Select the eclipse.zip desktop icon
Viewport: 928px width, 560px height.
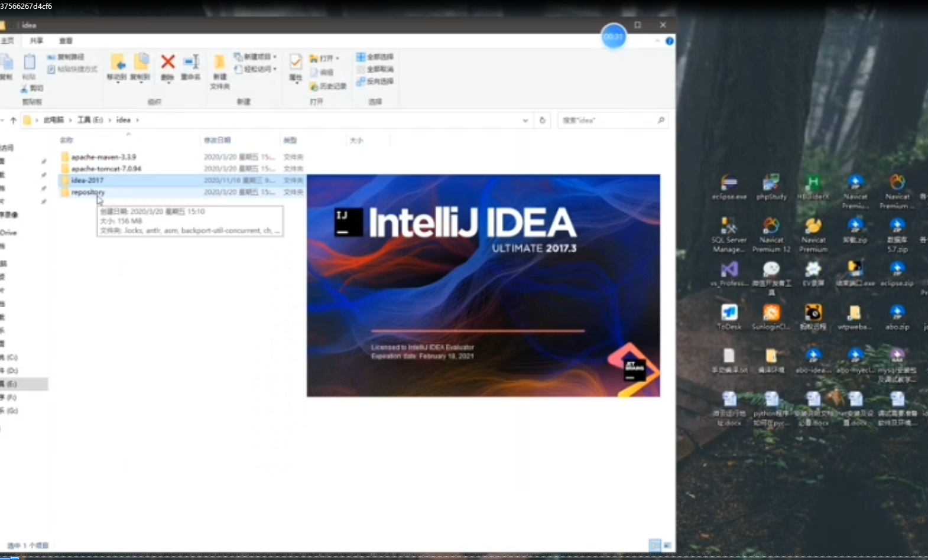coord(897,274)
